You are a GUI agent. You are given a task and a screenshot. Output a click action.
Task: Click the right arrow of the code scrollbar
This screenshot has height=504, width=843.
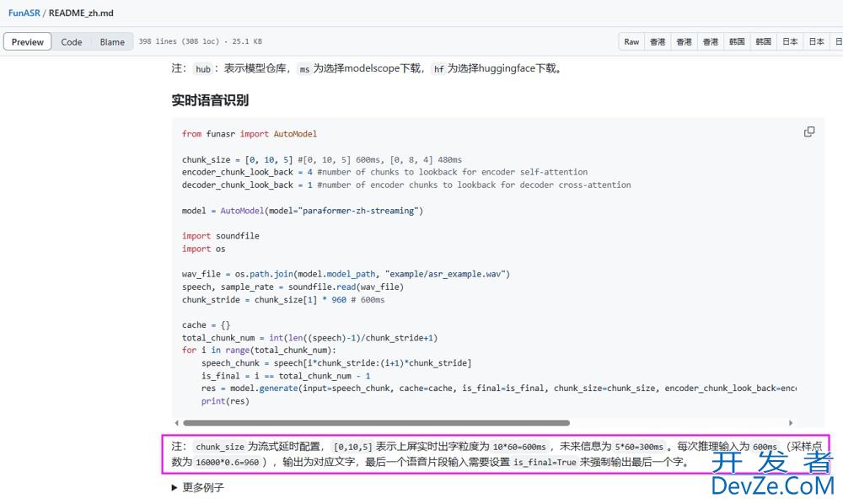click(x=791, y=423)
